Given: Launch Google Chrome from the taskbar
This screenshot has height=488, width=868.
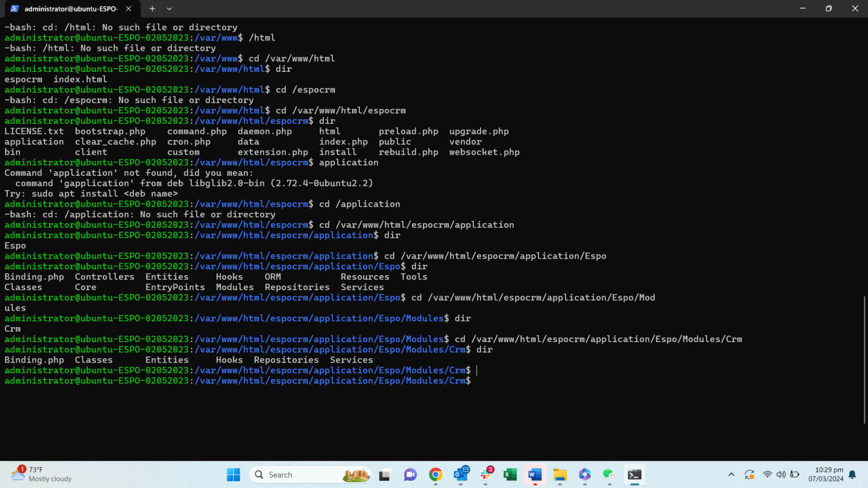Looking at the screenshot, I should (436, 475).
